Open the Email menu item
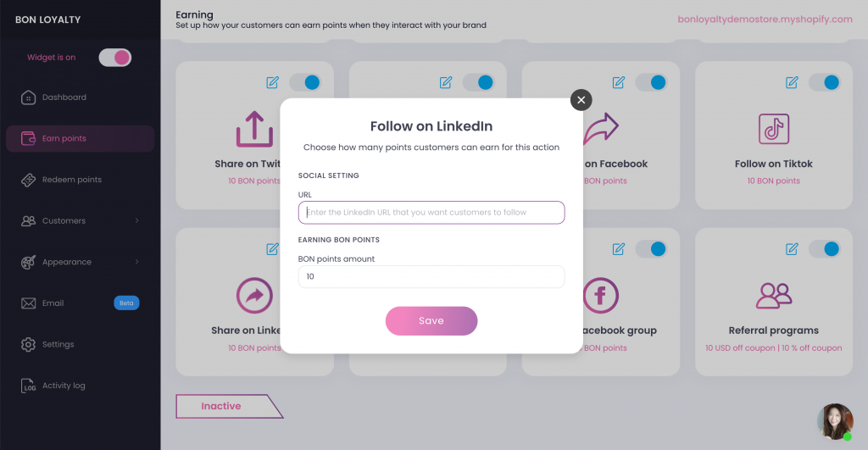Image resolution: width=868 pixels, height=450 pixels. 53,303
